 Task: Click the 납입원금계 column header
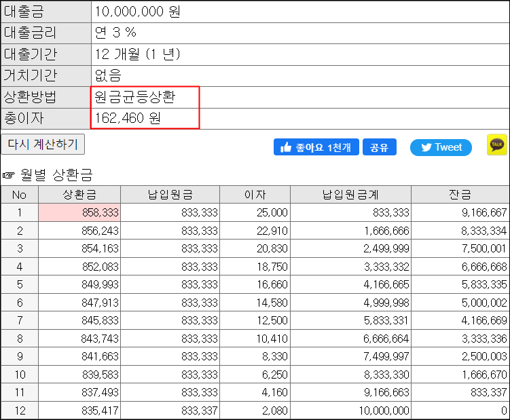pyautogui.click(x=350, y=195)
